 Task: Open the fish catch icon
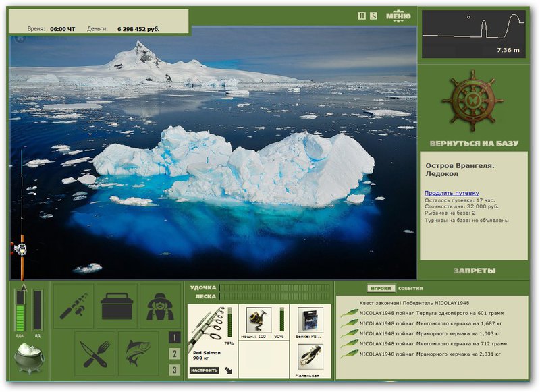click(138, 354)
